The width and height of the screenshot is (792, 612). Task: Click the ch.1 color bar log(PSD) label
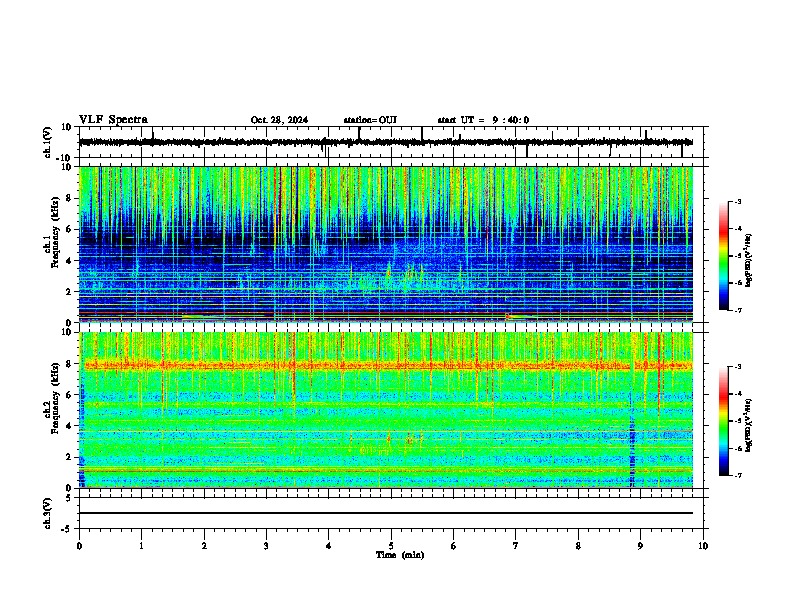749,260
